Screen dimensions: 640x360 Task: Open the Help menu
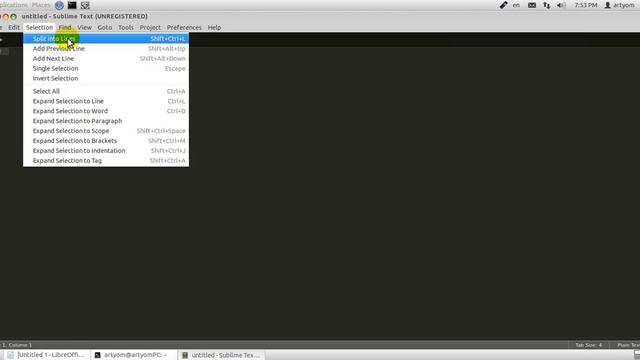tap(214, 27)
